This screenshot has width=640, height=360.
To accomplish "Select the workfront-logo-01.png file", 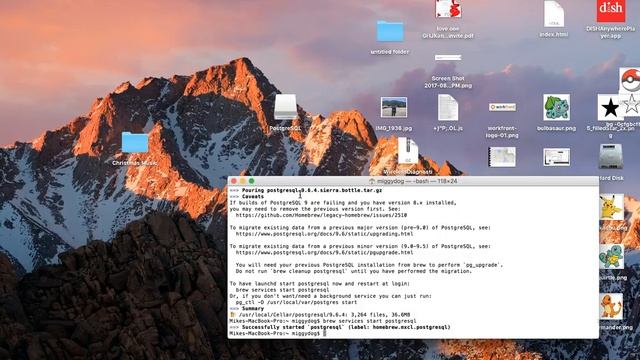I will (x=502, y=107).
